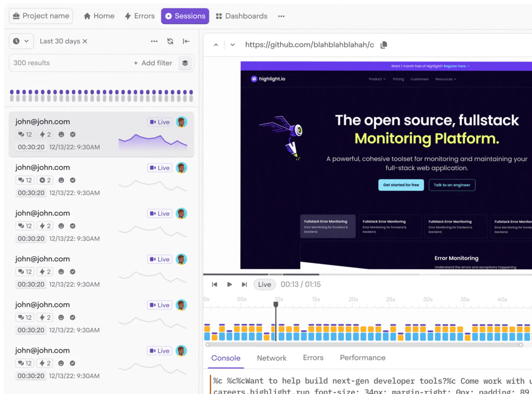Remove the Last 30 days filter

(x=85, y=41)
